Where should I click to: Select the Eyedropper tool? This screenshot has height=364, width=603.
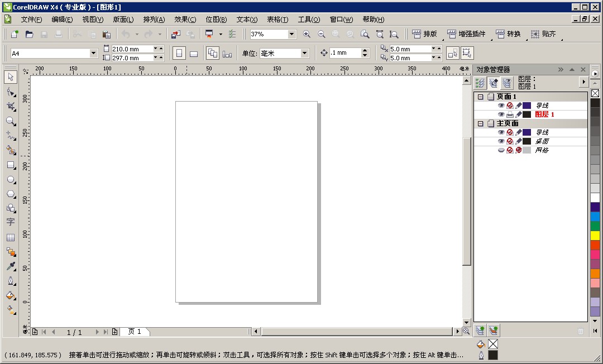[x=11, y=267]
